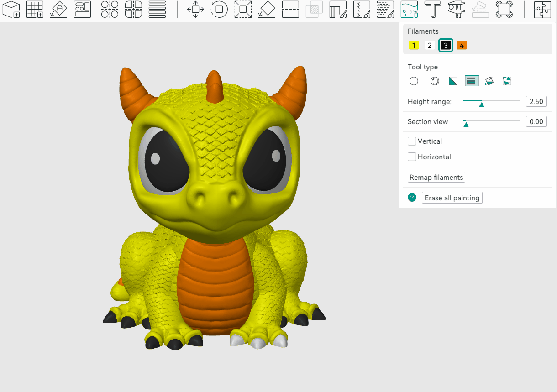Select the Move tool
Image resolution: width=557 pixels, height=392 pixels.
[x=195, y=9]
